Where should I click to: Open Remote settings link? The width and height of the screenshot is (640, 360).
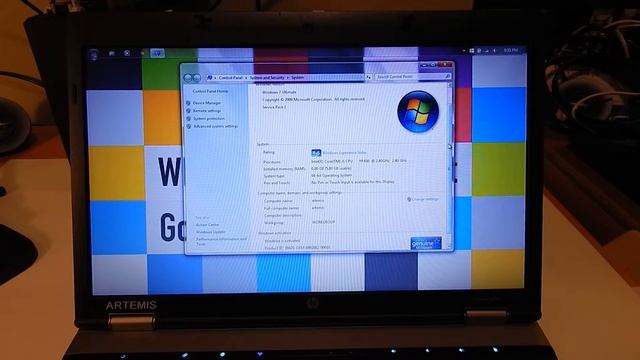(x=207, y=111)
